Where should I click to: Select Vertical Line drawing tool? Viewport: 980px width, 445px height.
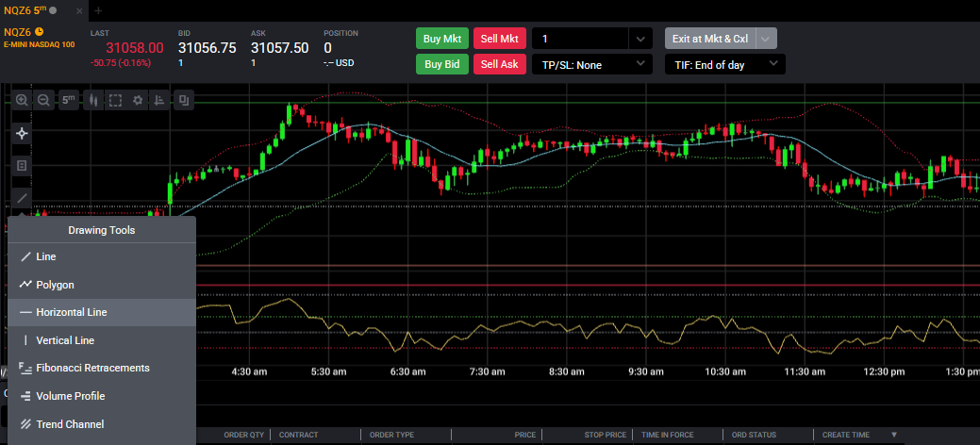[101, 340]
